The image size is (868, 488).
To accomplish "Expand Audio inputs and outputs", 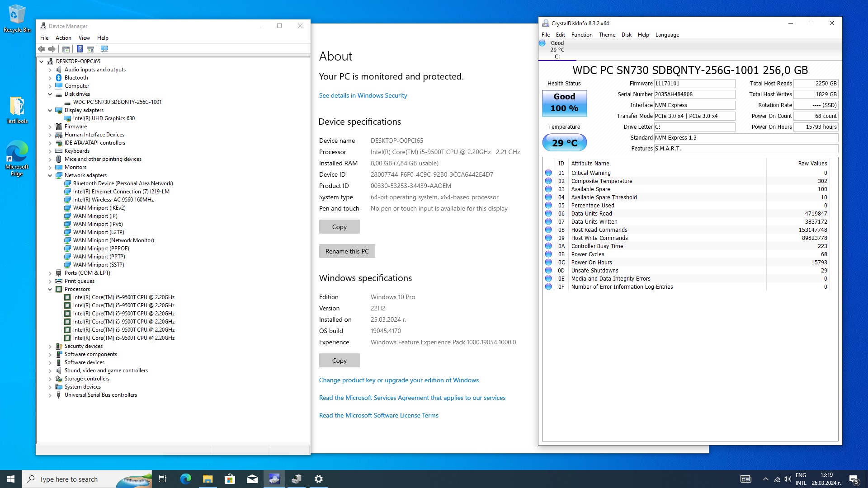I will (50, 70).
